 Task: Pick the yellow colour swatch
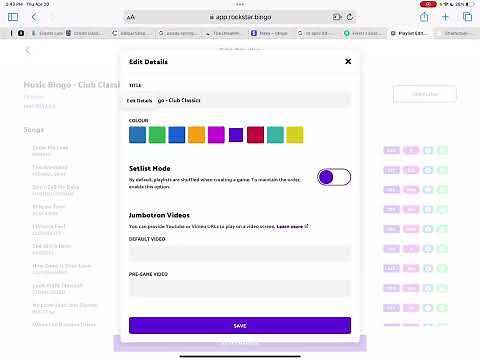click(295, 135)
